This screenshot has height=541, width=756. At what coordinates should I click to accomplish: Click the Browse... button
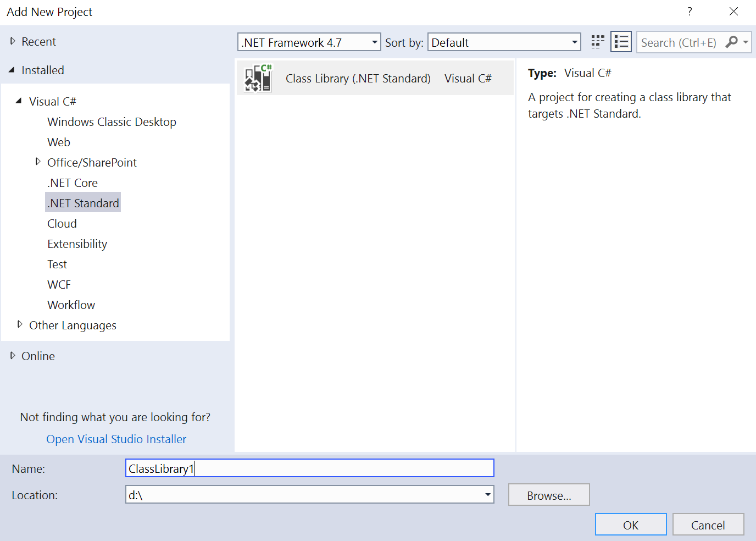pos(549,495)
